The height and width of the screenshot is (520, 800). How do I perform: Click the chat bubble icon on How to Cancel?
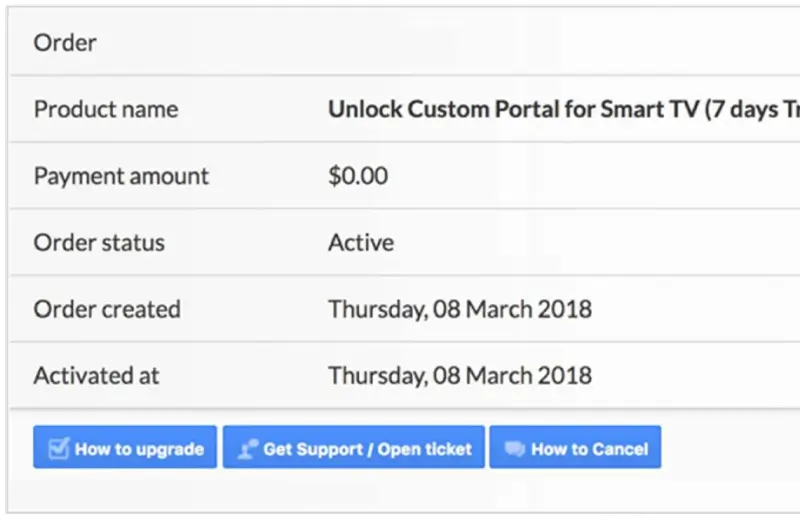(514, 449)
